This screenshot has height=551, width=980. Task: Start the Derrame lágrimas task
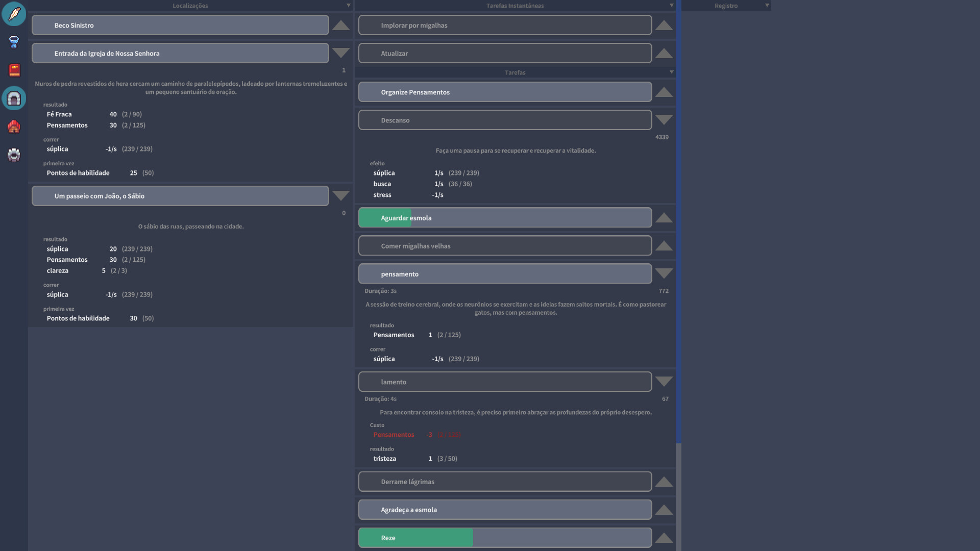coord(505,482)
